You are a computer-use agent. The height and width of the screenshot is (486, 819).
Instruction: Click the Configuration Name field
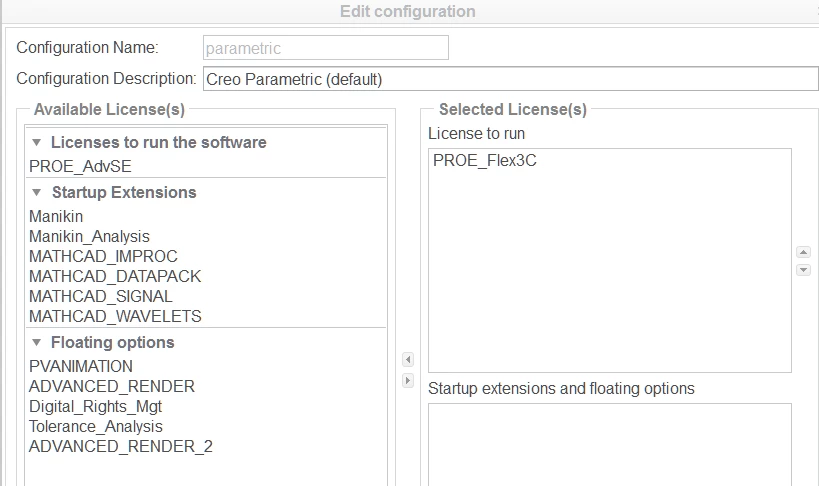coord(326,48)
